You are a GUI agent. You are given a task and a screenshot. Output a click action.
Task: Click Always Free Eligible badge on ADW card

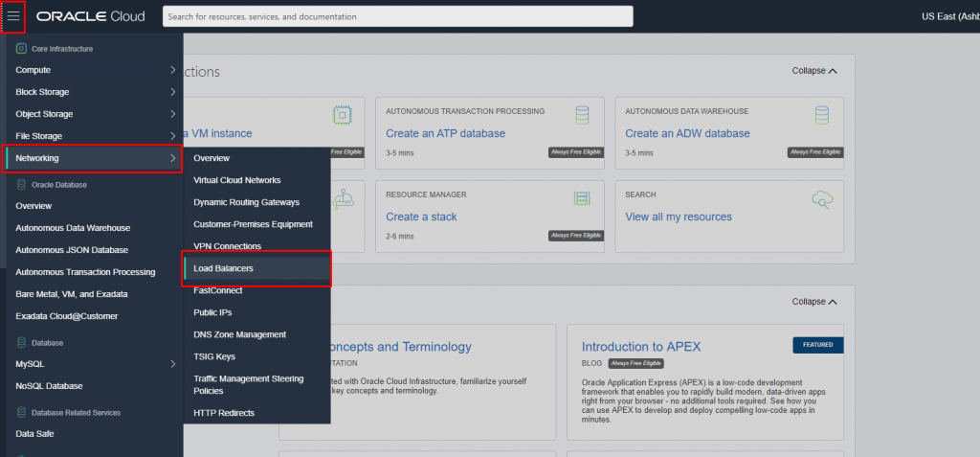815,152
